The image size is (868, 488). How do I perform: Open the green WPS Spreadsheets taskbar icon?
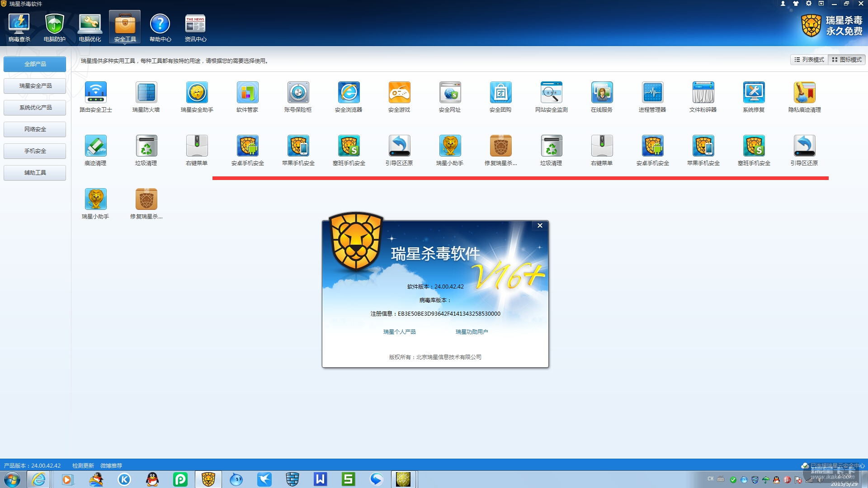(x=348, y=479)
